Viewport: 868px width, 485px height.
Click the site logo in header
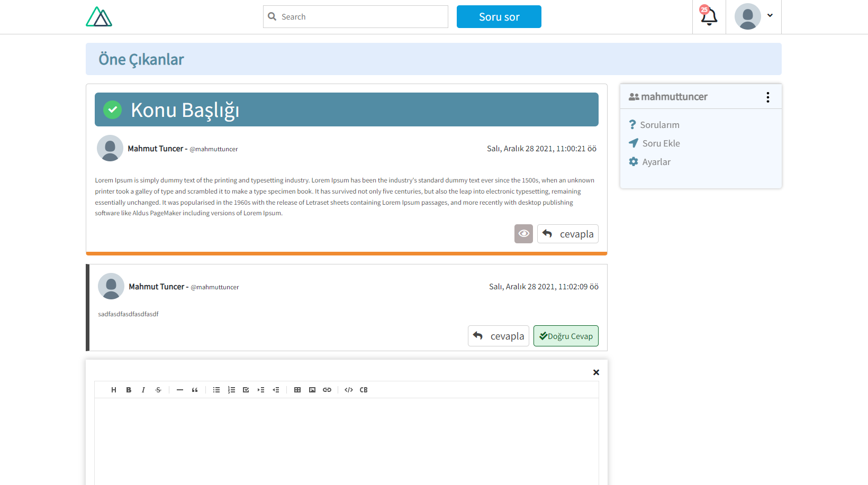click(99, 16)
